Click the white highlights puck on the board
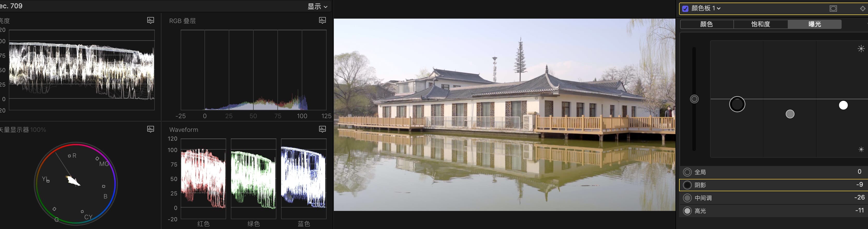Image resolution: width=868 pixels, height=229 pixels. 843,105
